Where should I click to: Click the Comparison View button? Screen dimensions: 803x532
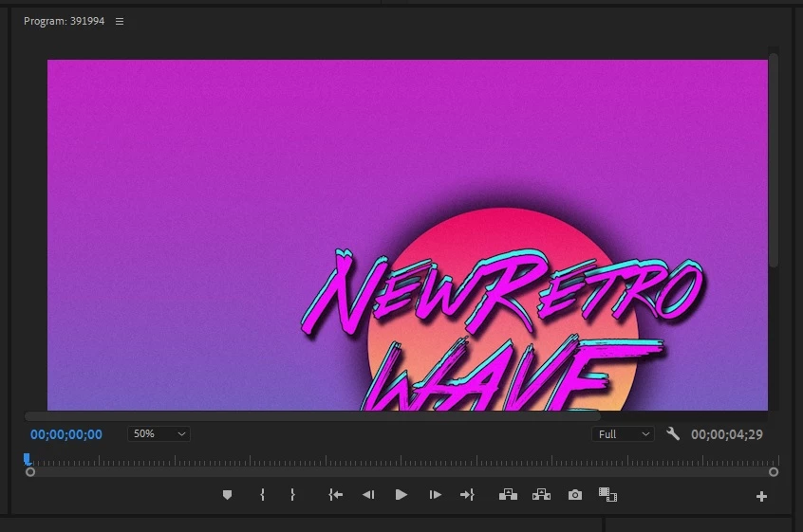coord(607,495)
